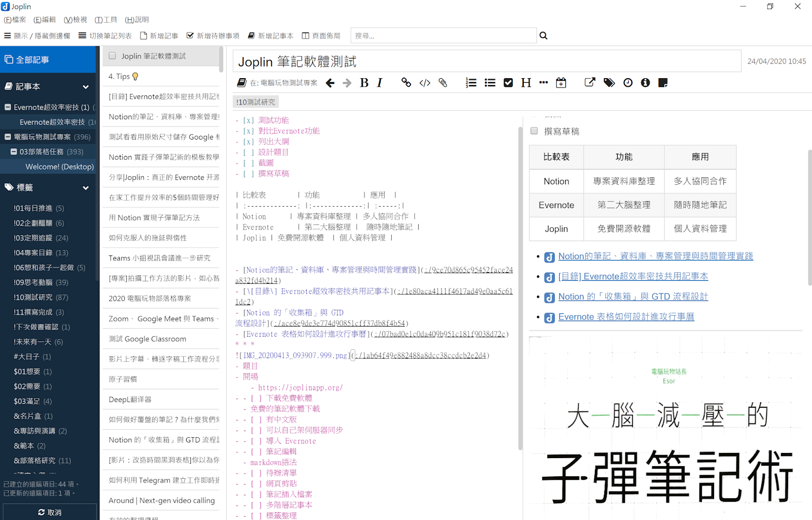The image size is (812, 520).
Task: Go forward with the right arrow icon
Action: pos(347,83)
